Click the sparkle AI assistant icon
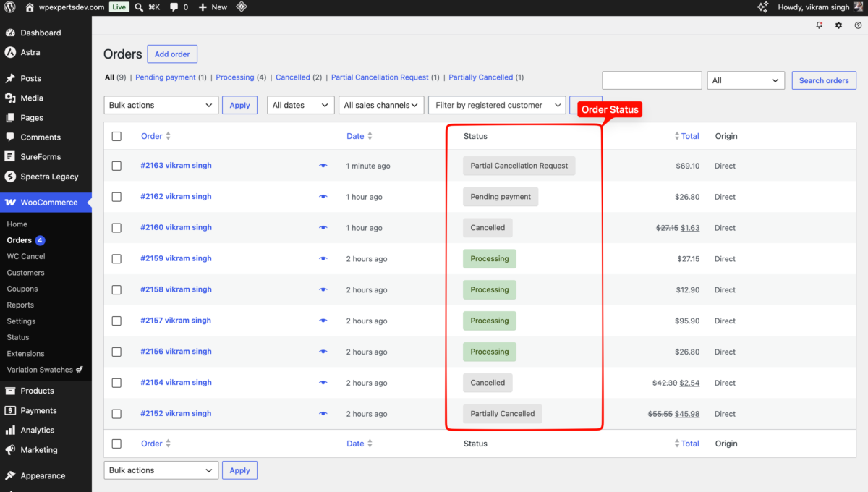This screenshot has height=492, width=868. [762, 7]
